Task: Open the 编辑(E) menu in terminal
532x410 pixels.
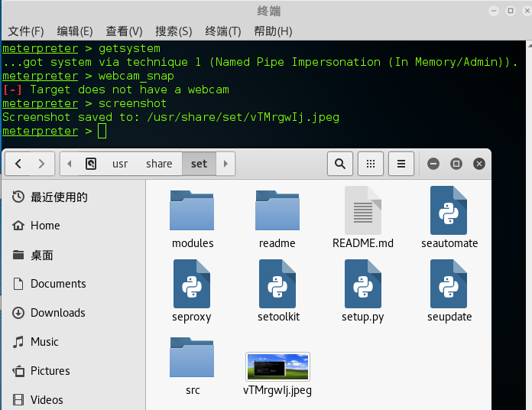Action: 75,31
